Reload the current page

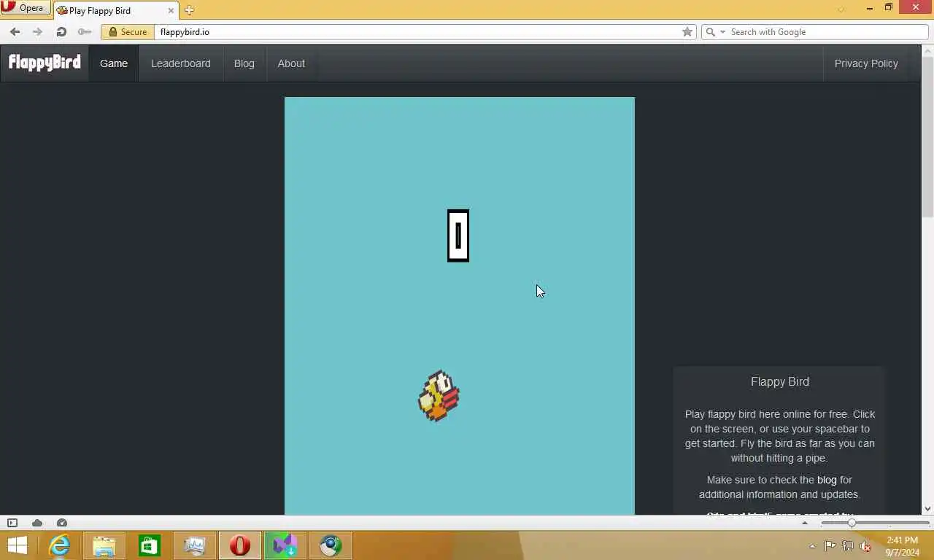click(61, 31)
